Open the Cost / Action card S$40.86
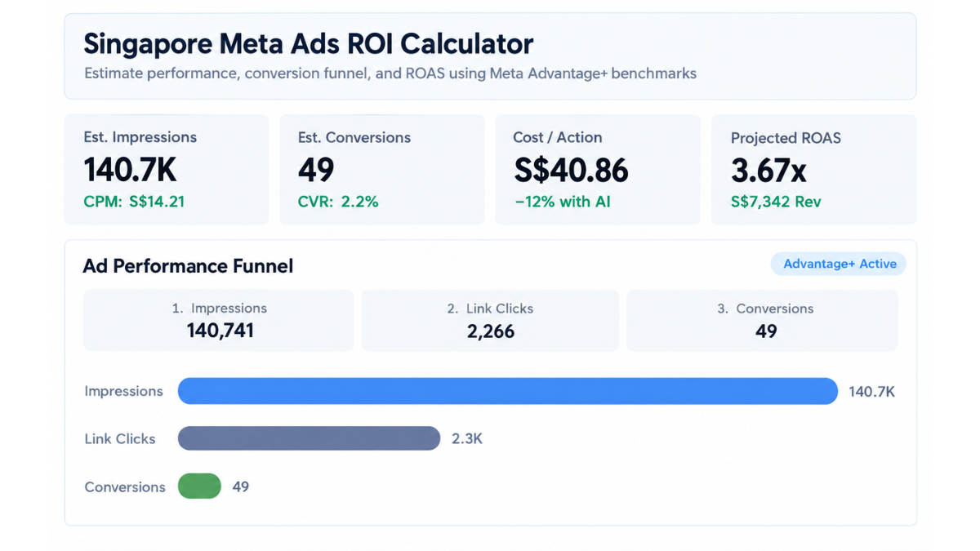Image resolution: width=980 pixels, height=551 pixels. pos(598,169)
